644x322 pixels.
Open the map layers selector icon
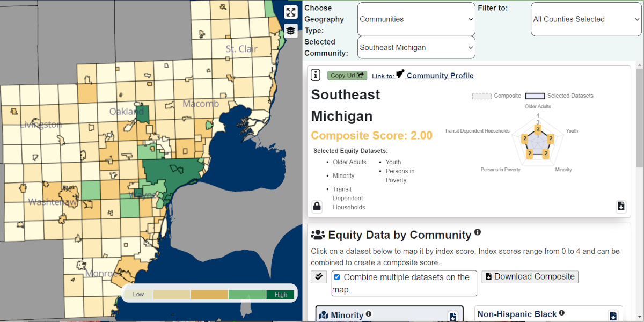tap(290, 31)
